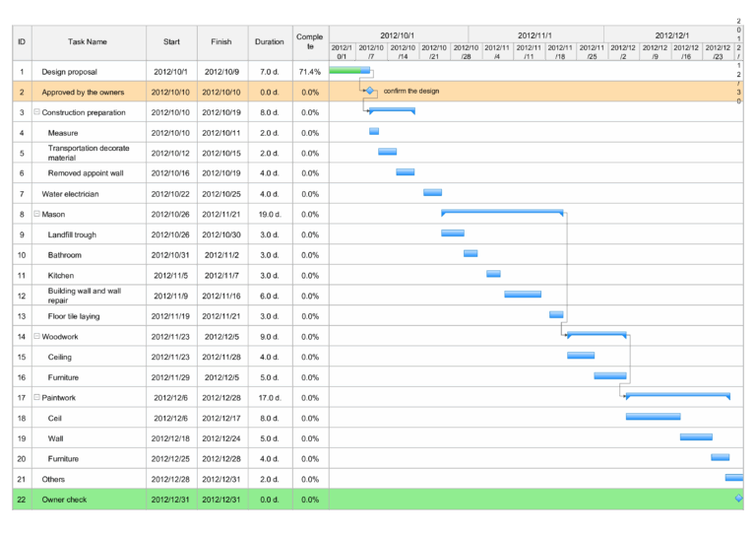Viewport: 756px width, 535px height.
Task: Select the Start column header
Action: pyautogui.click(x=171, y=42)
